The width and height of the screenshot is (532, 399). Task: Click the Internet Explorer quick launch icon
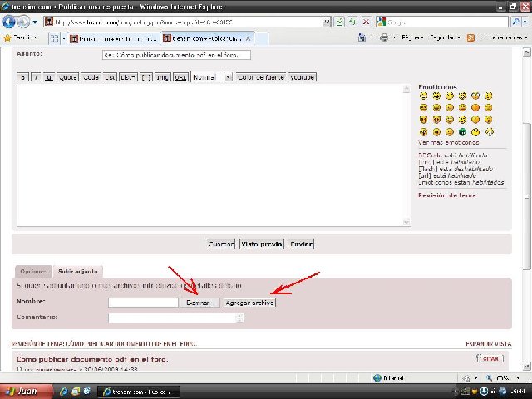tap(65, 392)
